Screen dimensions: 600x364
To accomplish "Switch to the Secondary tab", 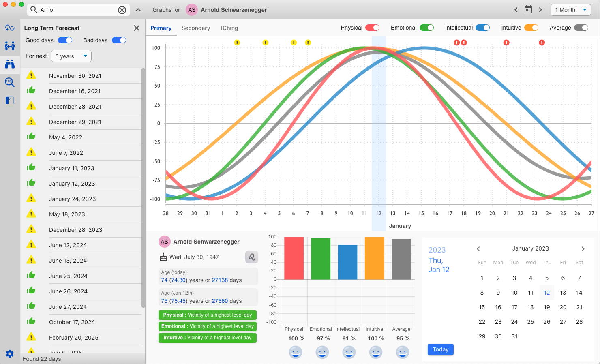I will [x=196, y=28].
